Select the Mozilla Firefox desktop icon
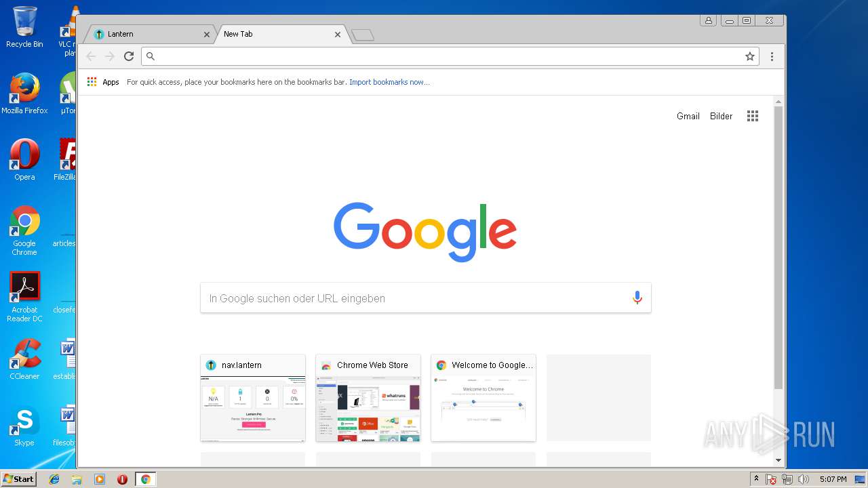 click(x=24, y=94)
